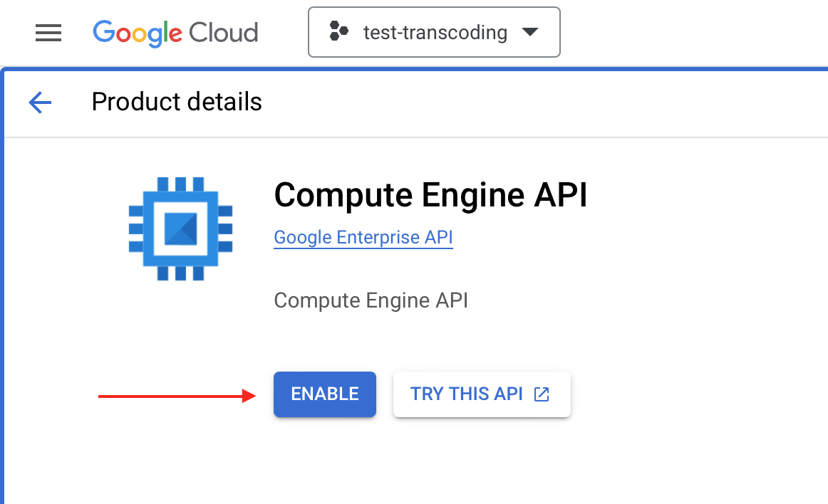This screenshot has height=504, width=828.
Task: Open the hamburger navigation menu
Action: (48, 33)
